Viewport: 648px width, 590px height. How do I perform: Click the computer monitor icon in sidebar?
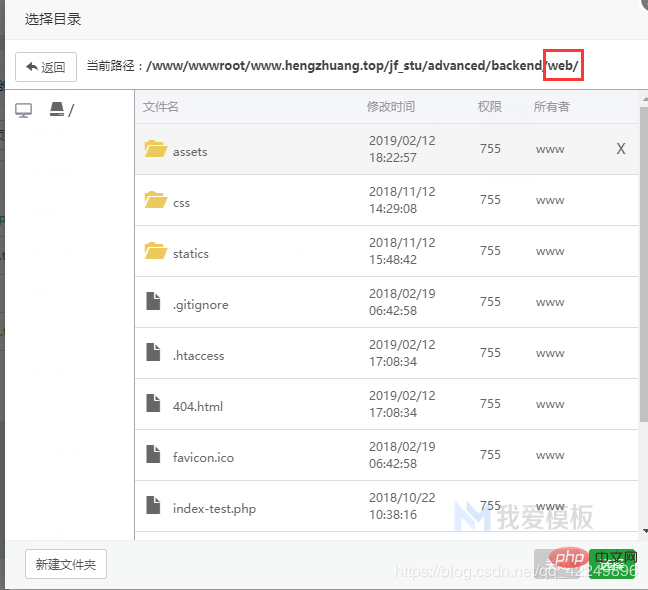click(24, 110)
